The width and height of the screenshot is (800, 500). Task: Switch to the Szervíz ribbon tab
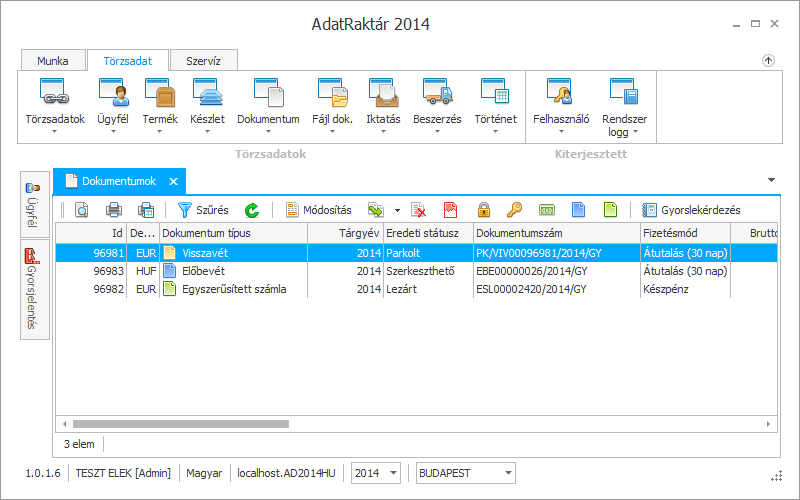pyautogui.click(x=203, y=61)
